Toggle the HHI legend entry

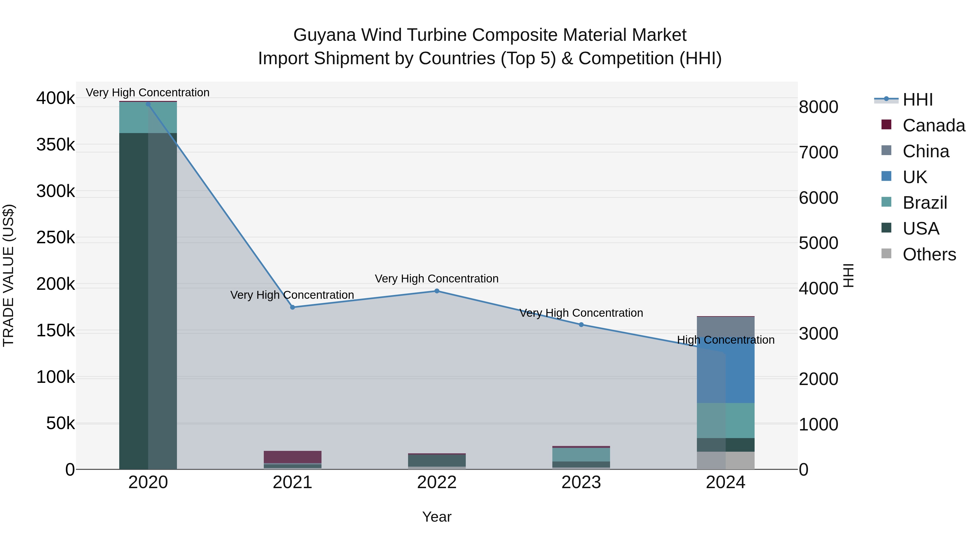pyautogui.click(x=904, y=100)
